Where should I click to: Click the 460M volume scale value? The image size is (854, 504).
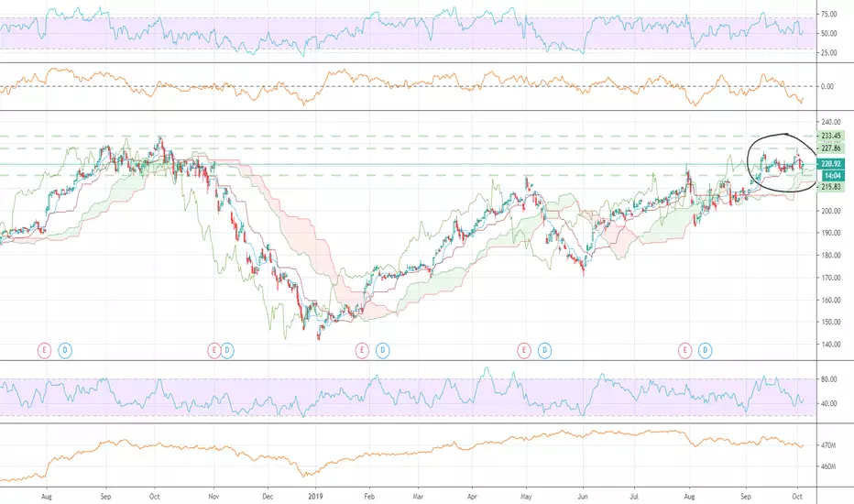828,466
